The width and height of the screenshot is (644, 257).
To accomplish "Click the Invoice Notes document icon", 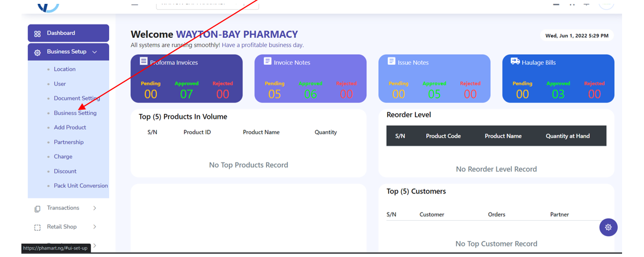I will click(267, 61).
